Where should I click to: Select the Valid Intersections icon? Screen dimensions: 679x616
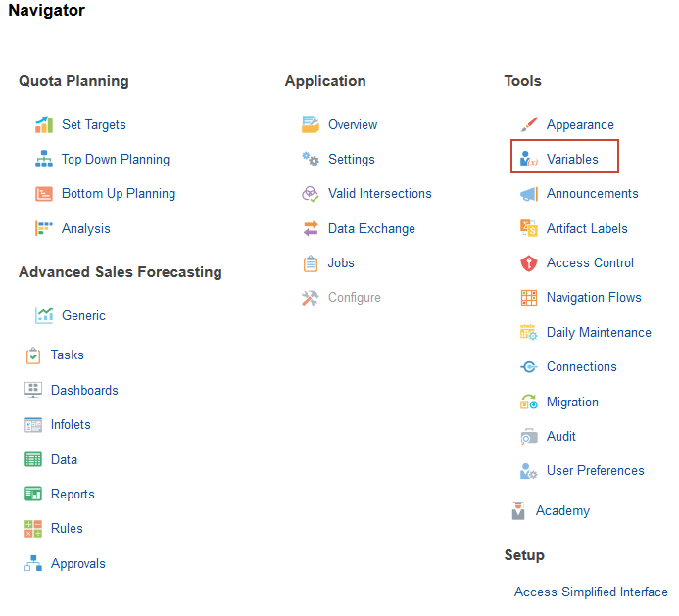tap(311, 194)
